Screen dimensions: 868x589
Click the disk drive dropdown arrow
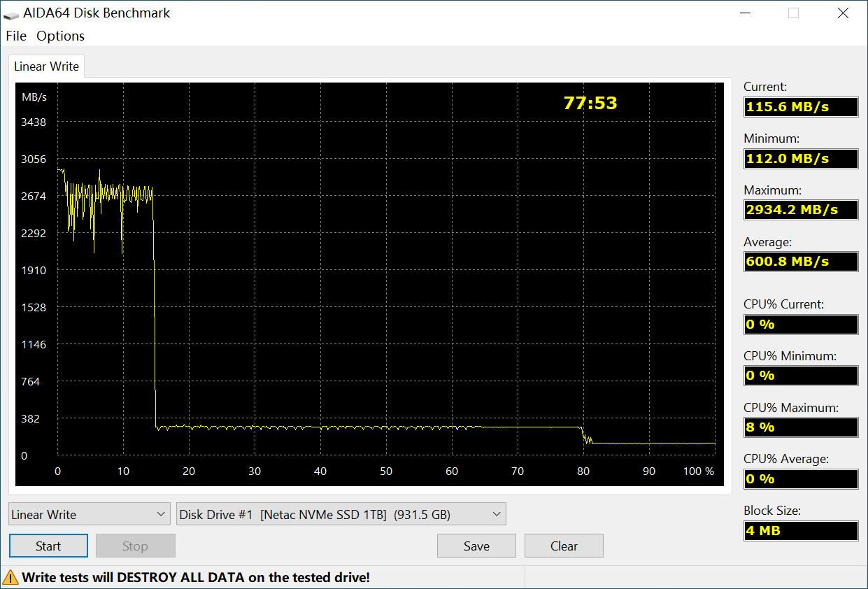[x=497, y=514]
